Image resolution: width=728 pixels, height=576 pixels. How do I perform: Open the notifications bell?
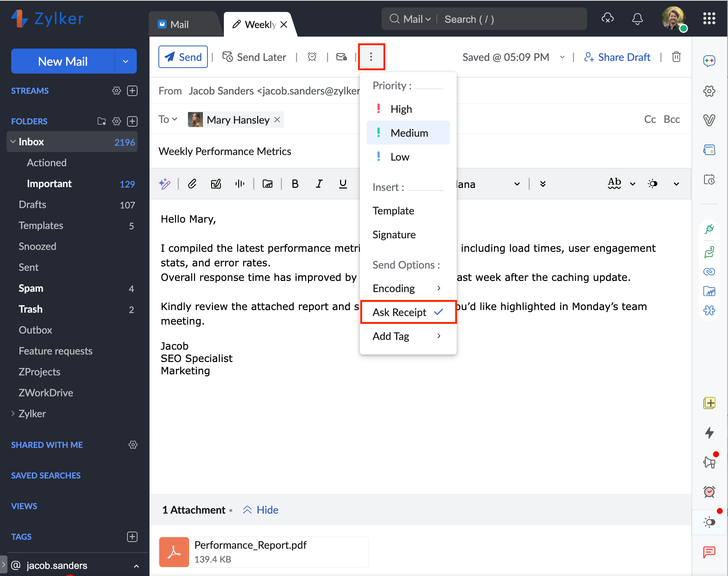638,19
